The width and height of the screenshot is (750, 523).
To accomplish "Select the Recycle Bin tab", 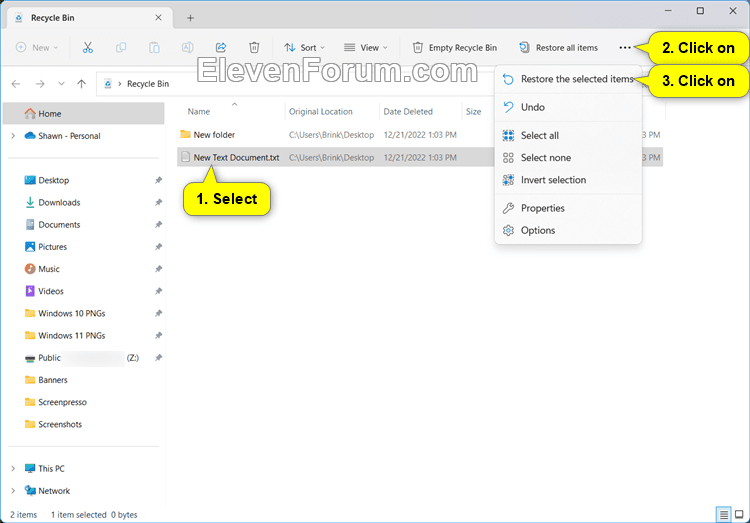I will pos(90,18).
